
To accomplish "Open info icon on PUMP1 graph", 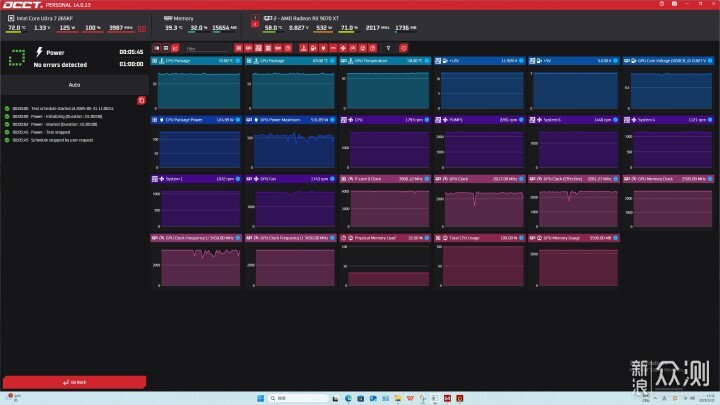I will 521,120.
